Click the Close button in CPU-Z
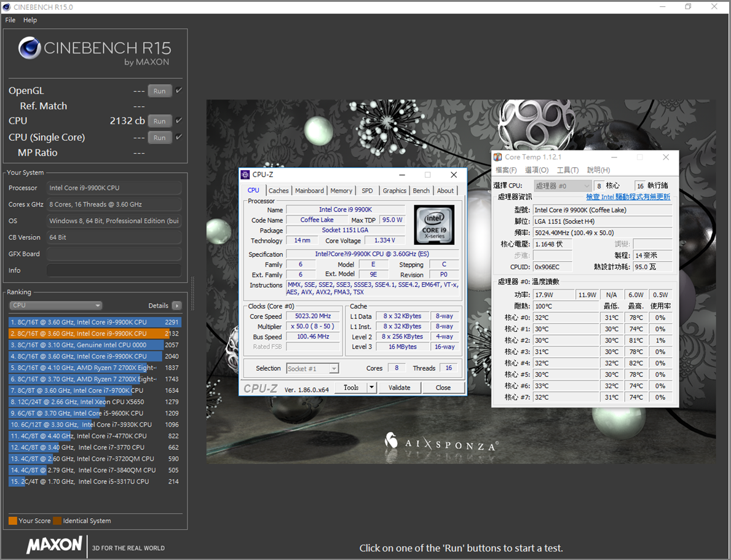 (x=443, y=387)
